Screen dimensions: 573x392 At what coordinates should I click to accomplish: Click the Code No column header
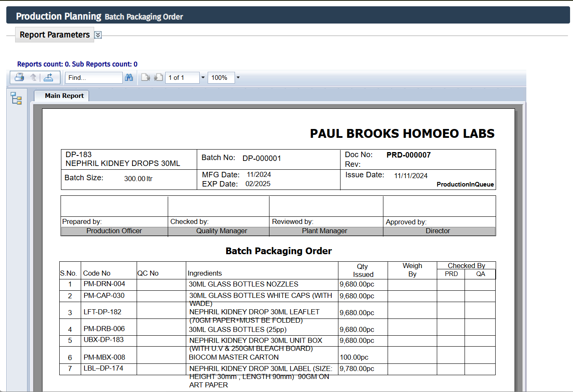pos(97,274)
